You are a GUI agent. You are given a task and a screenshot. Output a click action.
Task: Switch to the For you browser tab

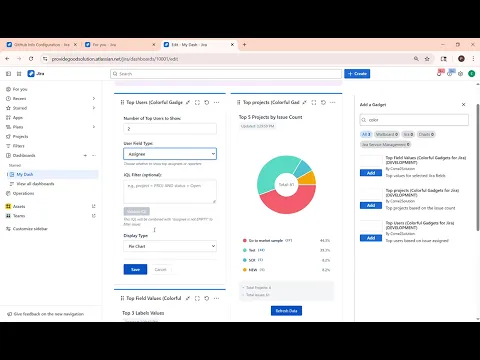point(120,45)
